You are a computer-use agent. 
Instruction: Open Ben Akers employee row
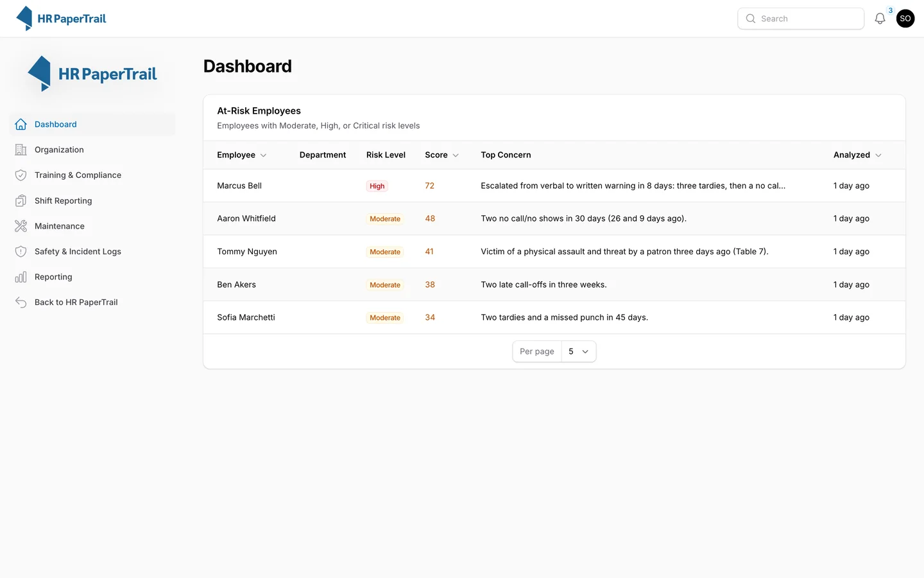pos(554,285)
